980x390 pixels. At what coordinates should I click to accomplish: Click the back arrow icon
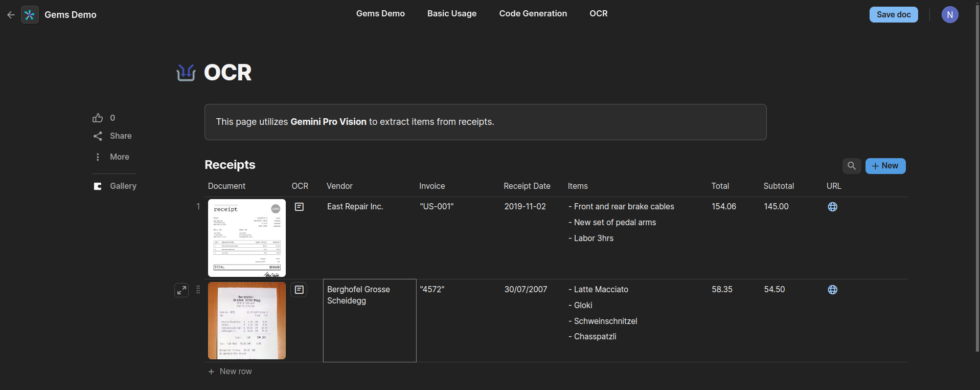coord(11,15)
